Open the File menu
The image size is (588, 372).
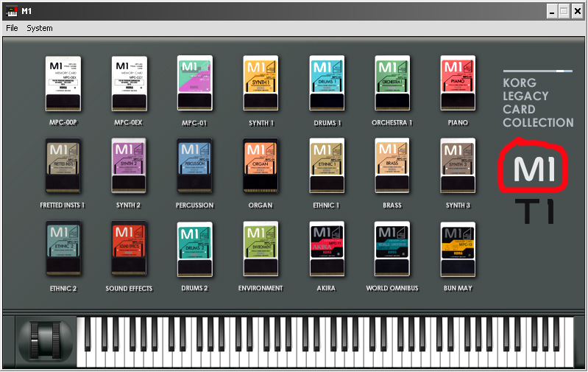pyautogui.click(x=12, y=28)
